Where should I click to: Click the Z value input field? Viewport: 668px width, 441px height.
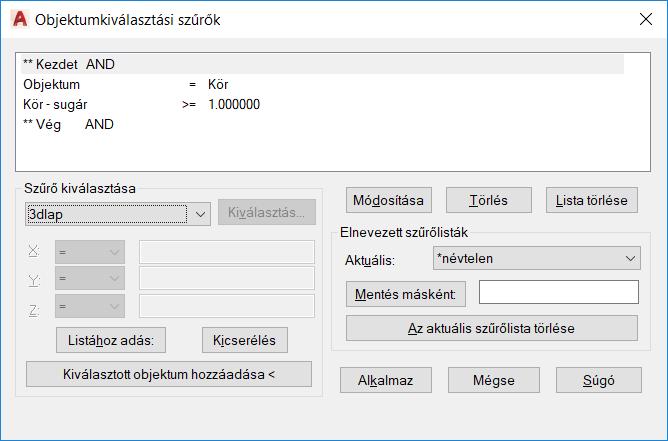[227, 306]
